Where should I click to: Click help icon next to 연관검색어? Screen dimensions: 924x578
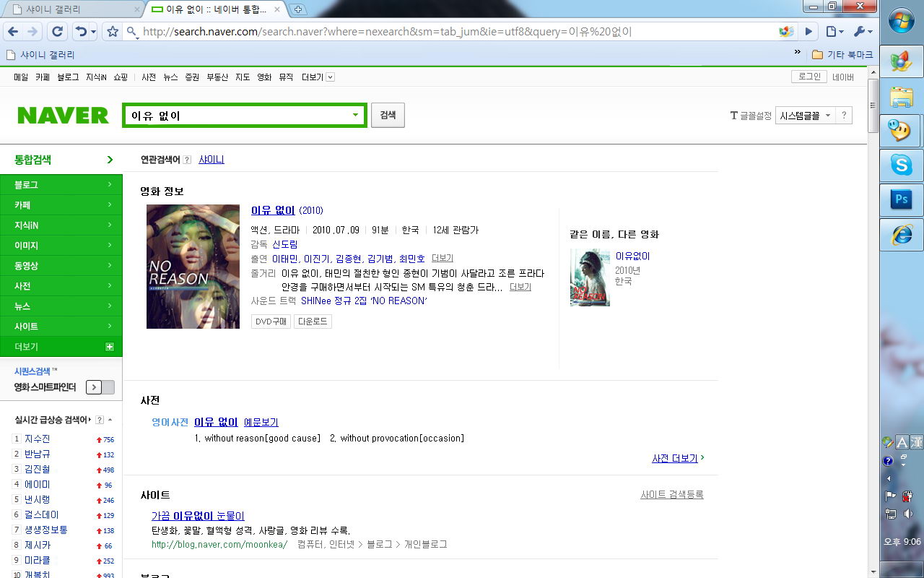(x=187, y=160)
